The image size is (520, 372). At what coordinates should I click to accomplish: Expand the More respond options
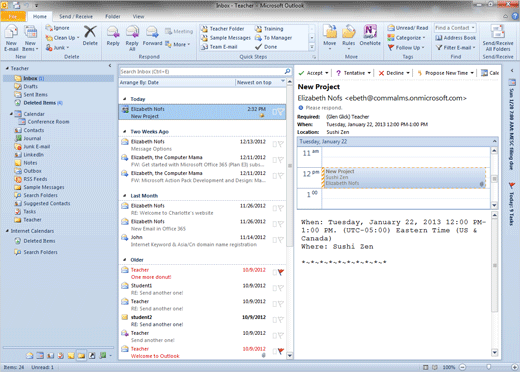(178, 44)
